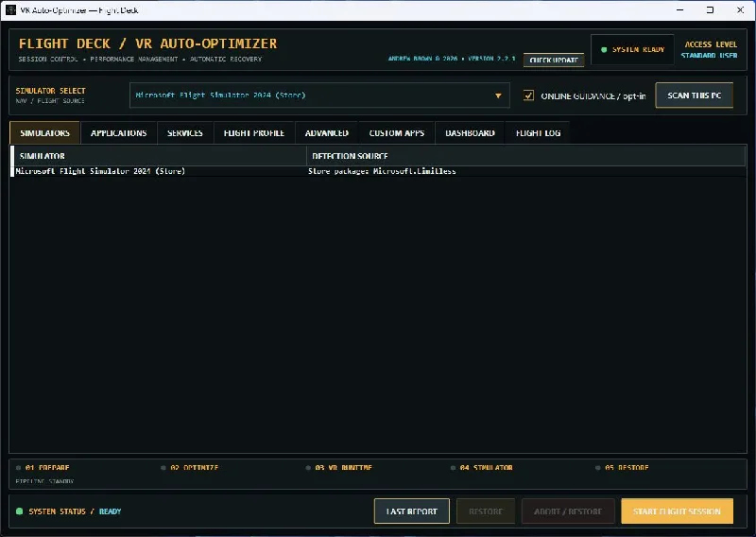Open the simulator select dropdown arrow

pyautogui.click(x=498, y=95)
